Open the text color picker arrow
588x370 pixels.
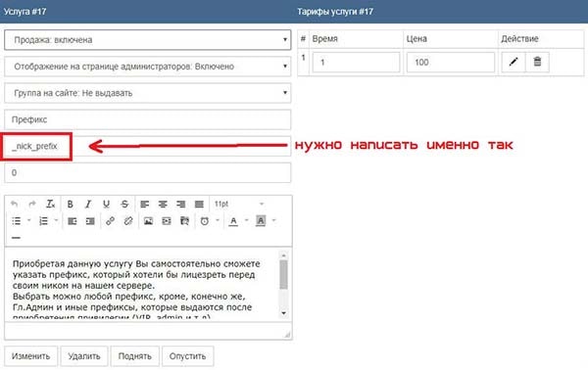point(246,220)
